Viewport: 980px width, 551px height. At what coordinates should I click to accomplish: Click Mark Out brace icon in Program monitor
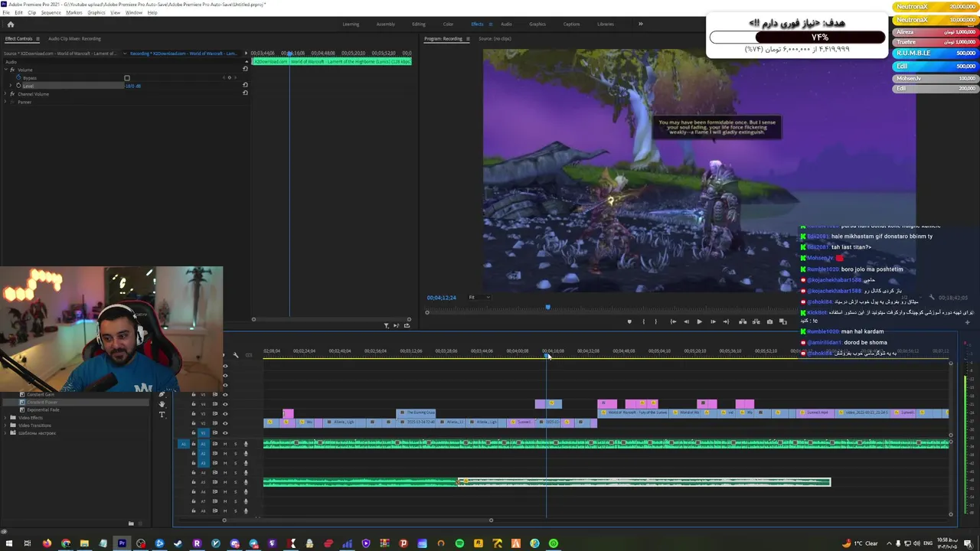[x=655, y=321]
